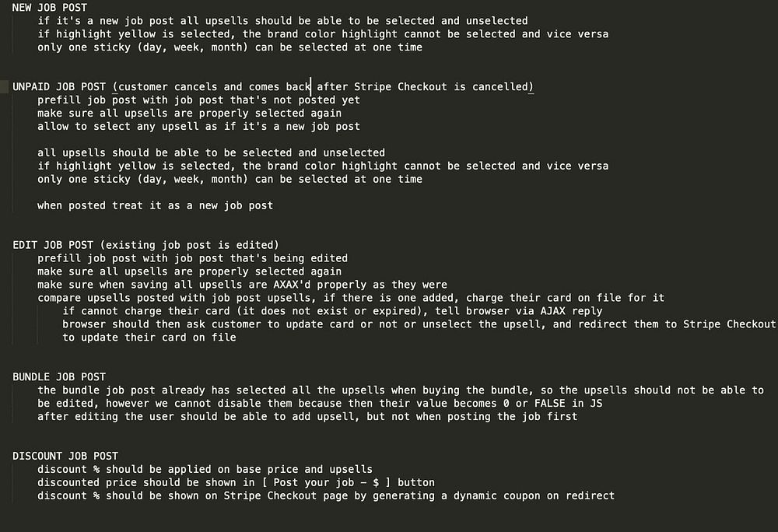Click the word 'Stripe' in UNPAID heading

click(372, 87)
